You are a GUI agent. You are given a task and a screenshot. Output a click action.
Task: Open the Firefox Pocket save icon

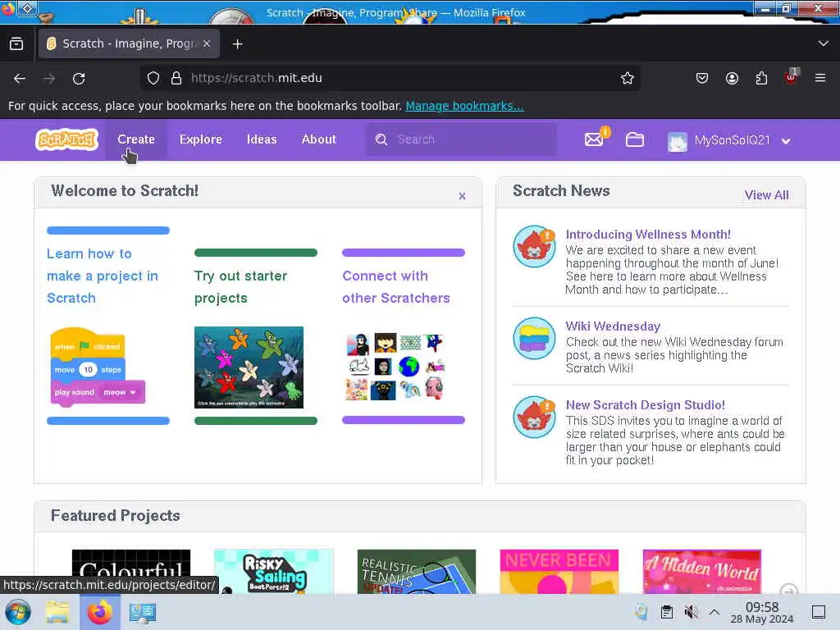702,78
